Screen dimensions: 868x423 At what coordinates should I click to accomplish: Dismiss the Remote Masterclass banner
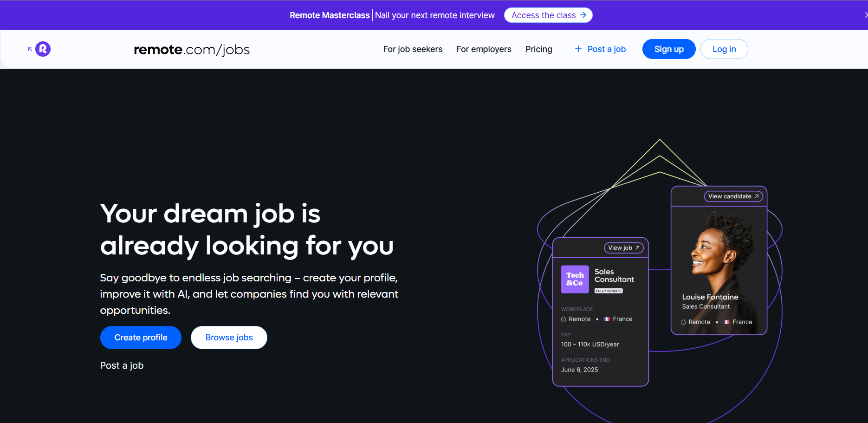pos(866,15)
